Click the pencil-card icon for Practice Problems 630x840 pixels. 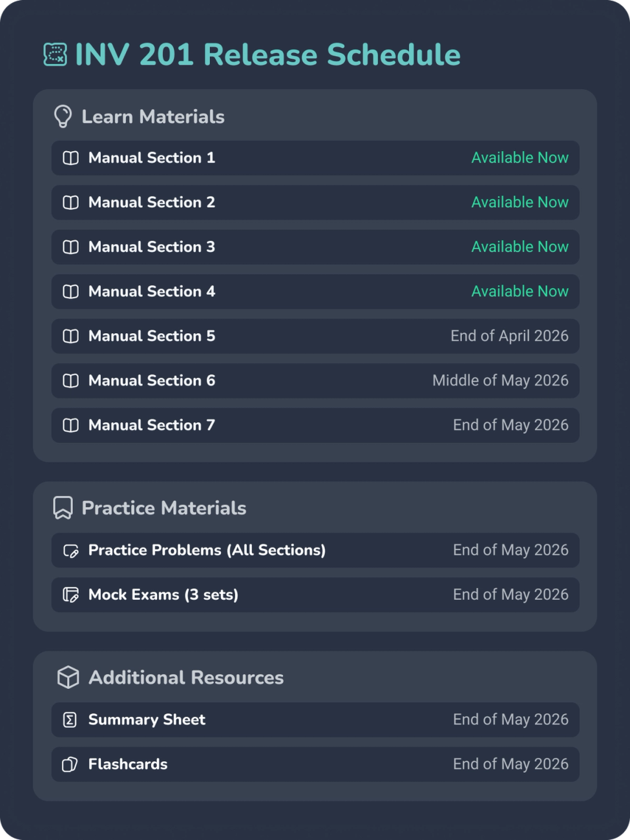coord(71,550)
